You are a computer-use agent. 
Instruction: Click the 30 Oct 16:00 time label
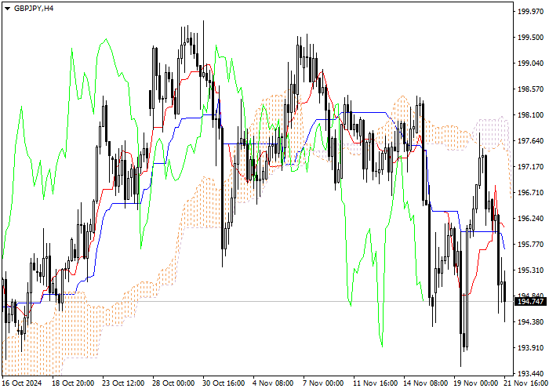tap(224, 383)
